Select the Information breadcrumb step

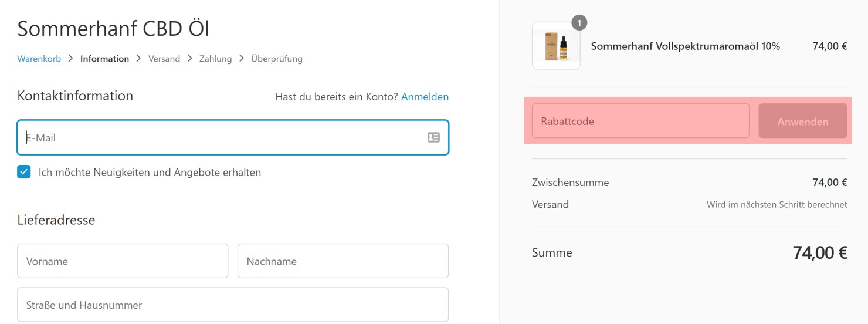tap(104, 59)
